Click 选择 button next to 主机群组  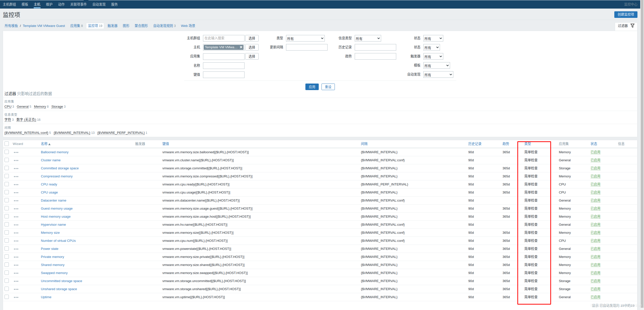[252, 38]
